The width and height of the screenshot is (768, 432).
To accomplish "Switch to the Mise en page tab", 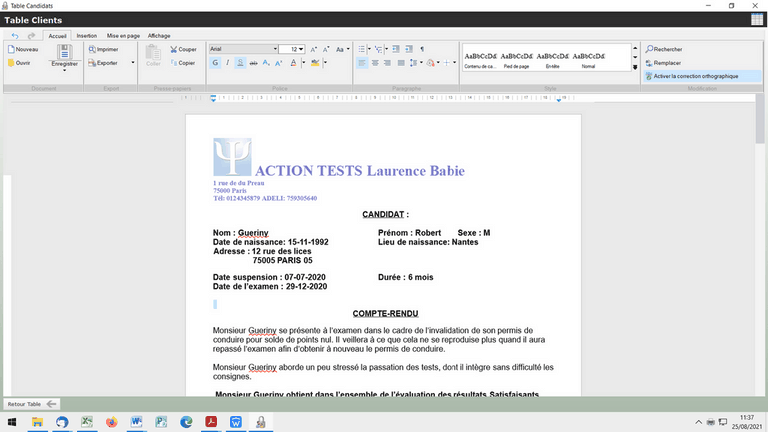I will 123,36.
